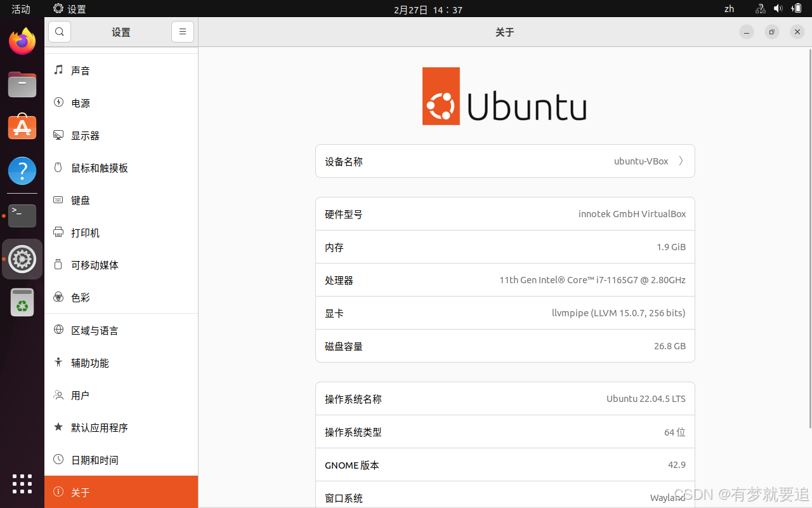The image size is (812, 508).
Task: Open the Trash from the dock
Action: coord(22,302)
